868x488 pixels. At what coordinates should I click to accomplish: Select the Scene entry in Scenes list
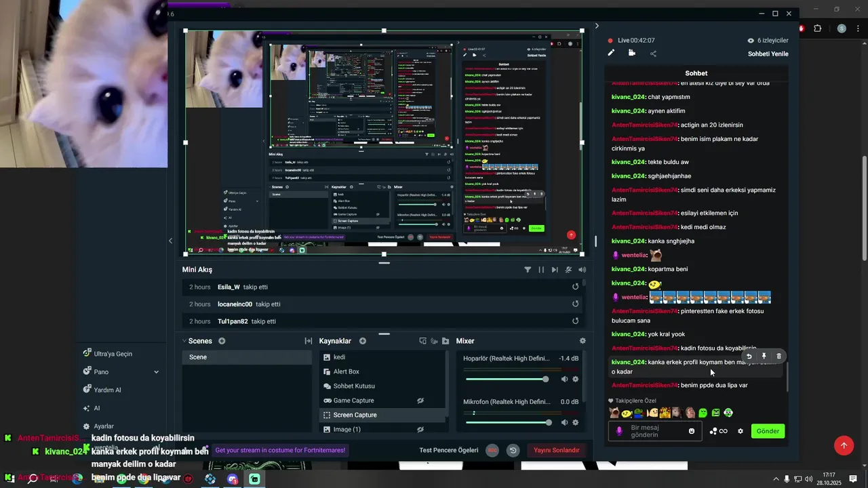pyautogui.click(x=247, y=357)
